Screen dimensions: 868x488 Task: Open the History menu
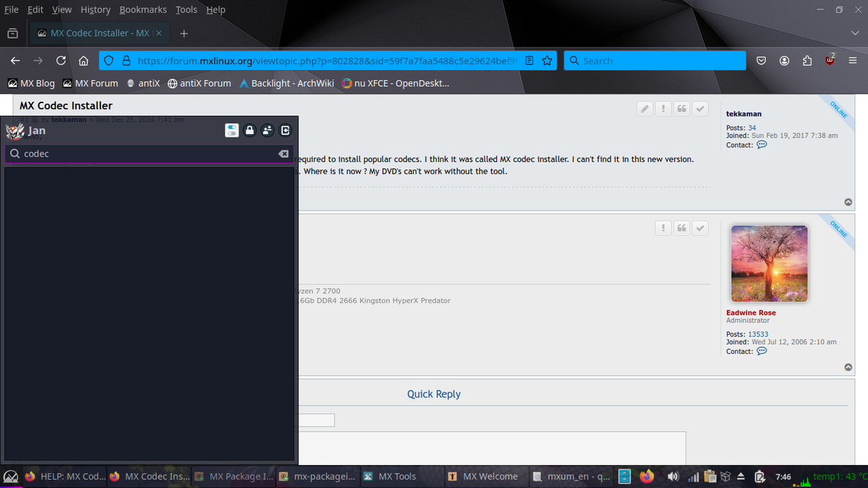tap(96, 9)
